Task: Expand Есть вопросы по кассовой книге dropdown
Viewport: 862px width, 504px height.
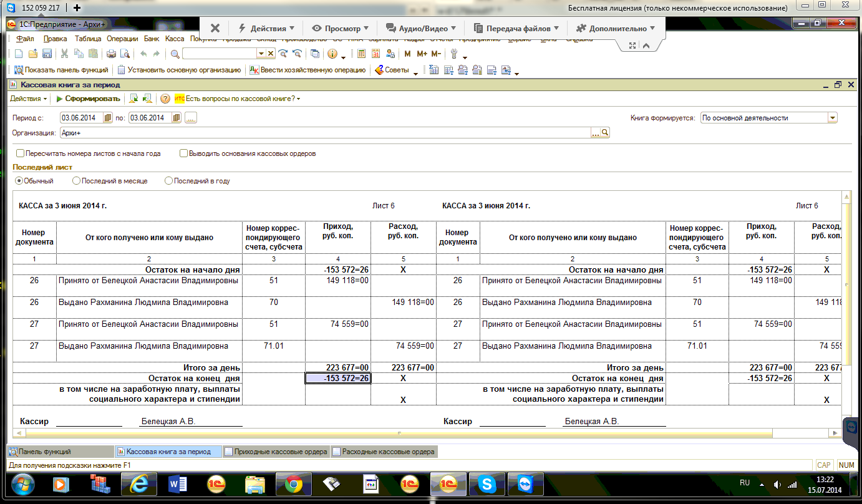Action: click(x=237, y=99)
